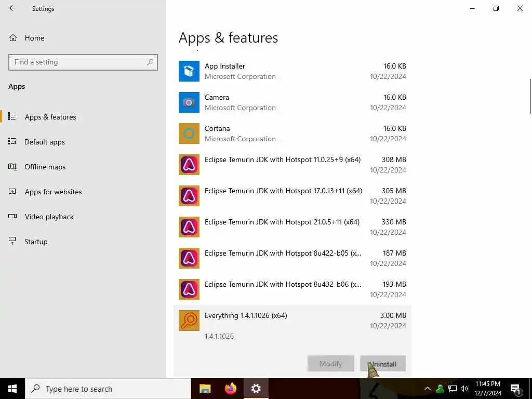Screen dimensions: 532x399
Task: Click the Startup sidebar icon
Action: 12,241
